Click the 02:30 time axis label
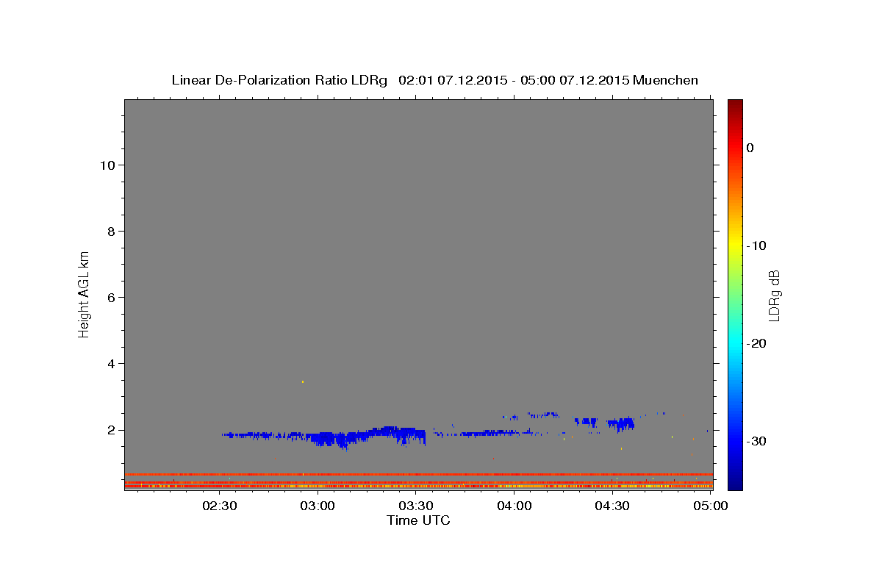Screen dimensions: 882x588 click(220, 506)
